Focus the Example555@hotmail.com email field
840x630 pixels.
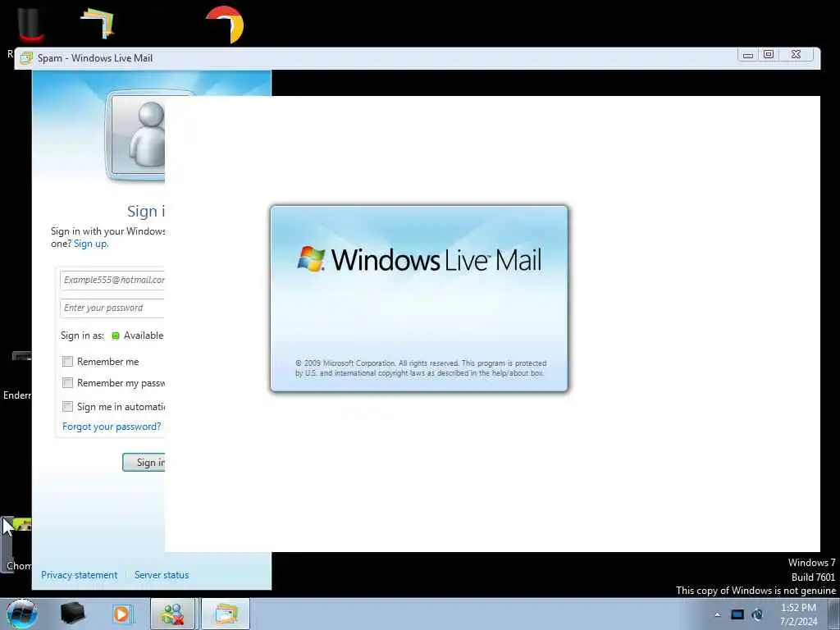pos(112,280)
